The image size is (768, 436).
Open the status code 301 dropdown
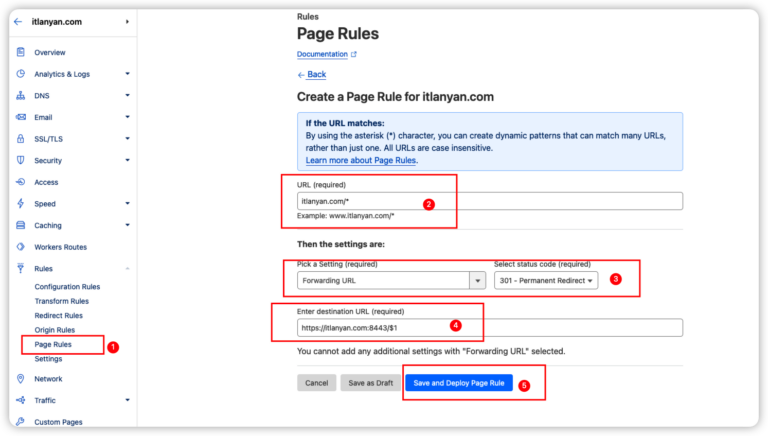click(545, 281)
